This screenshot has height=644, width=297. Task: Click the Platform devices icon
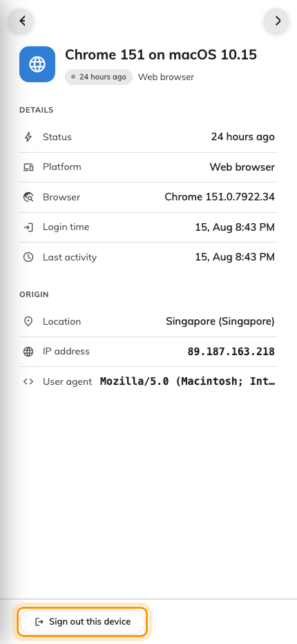click(x=28, y=167)
